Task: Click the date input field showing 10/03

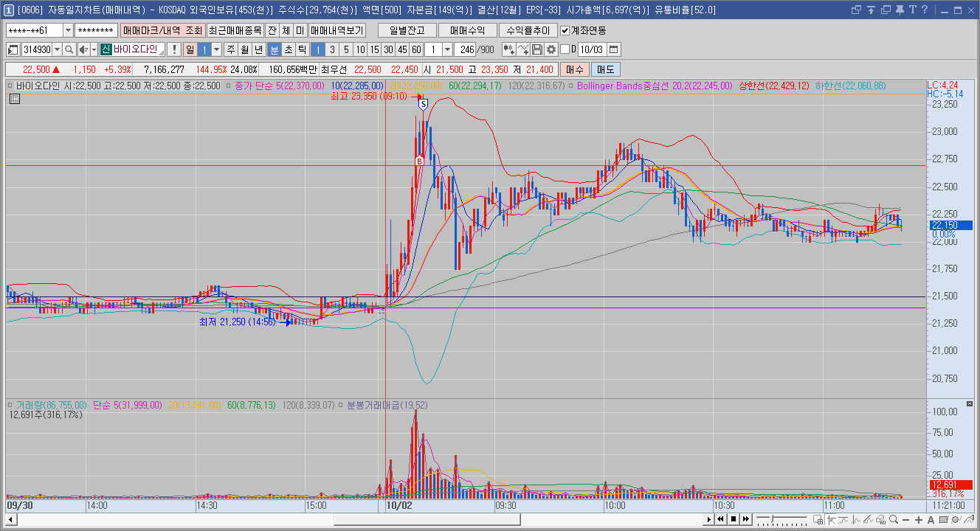Action: tap(593, 49)
